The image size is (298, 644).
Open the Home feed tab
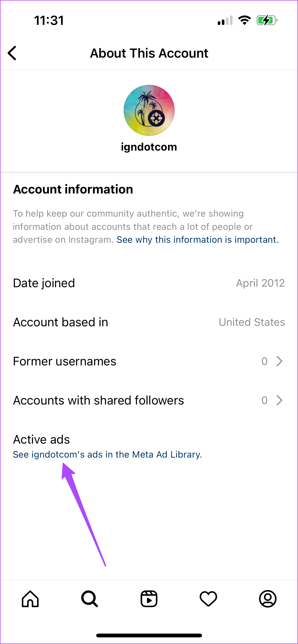[x=30, y=599]
